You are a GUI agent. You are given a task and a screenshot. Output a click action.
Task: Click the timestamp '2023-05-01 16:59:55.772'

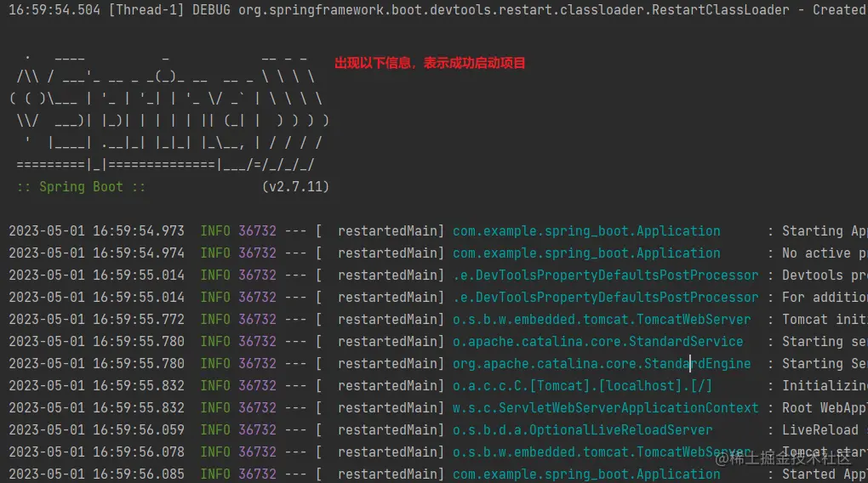coord(96,320)
